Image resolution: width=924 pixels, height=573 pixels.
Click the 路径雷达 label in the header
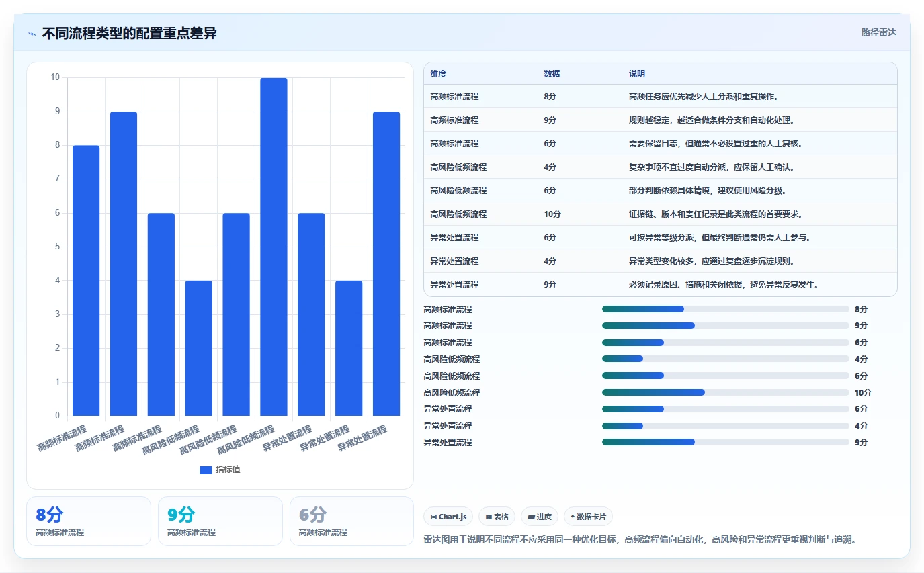(x=878, y=32)
